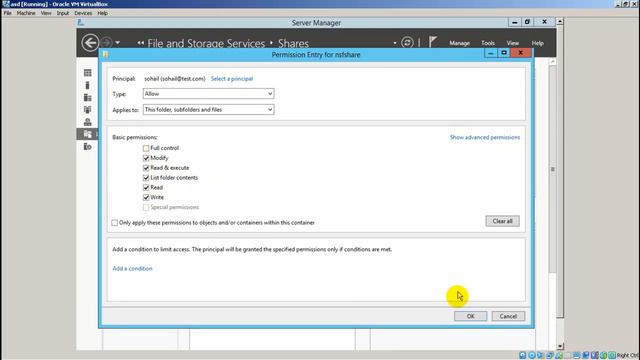
Task: Click the Server Manager window scroll up arrow
Action: tap(560, 21)
